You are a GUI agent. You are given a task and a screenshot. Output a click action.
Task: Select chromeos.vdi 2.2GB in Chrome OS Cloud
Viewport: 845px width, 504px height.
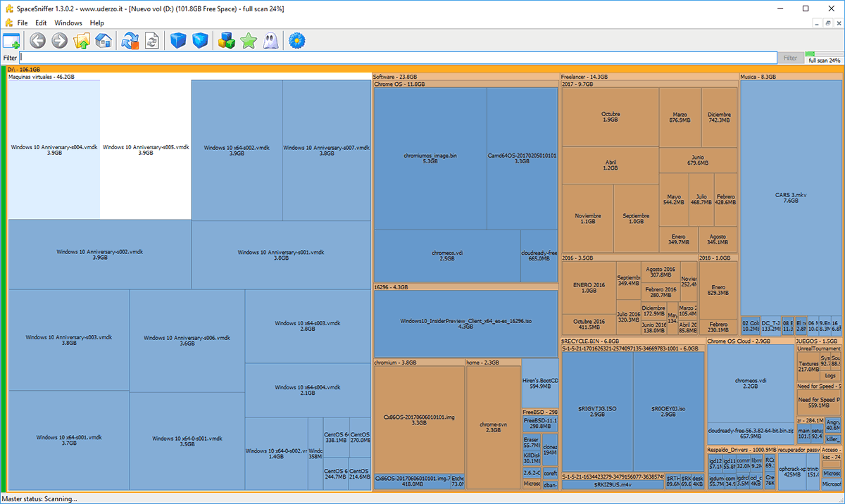(751, 384)
